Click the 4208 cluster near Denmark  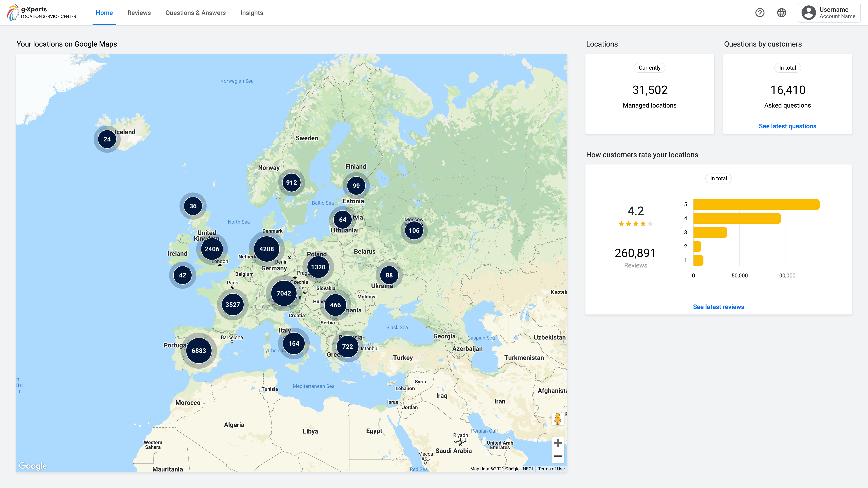coord(266,249)
